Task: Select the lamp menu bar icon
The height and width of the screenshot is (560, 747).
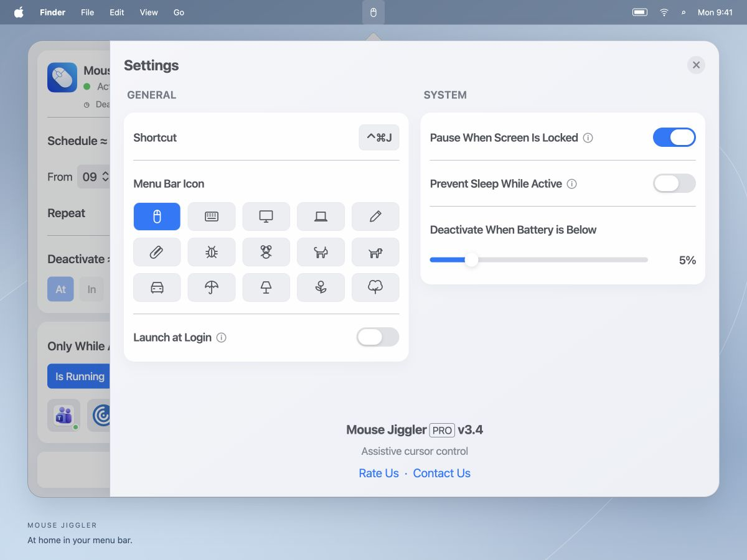Action: coord(266,287)
